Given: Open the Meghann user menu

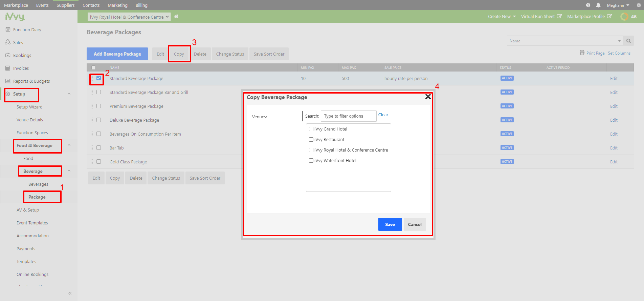Looking at the screenshot, I should point(618,5).
